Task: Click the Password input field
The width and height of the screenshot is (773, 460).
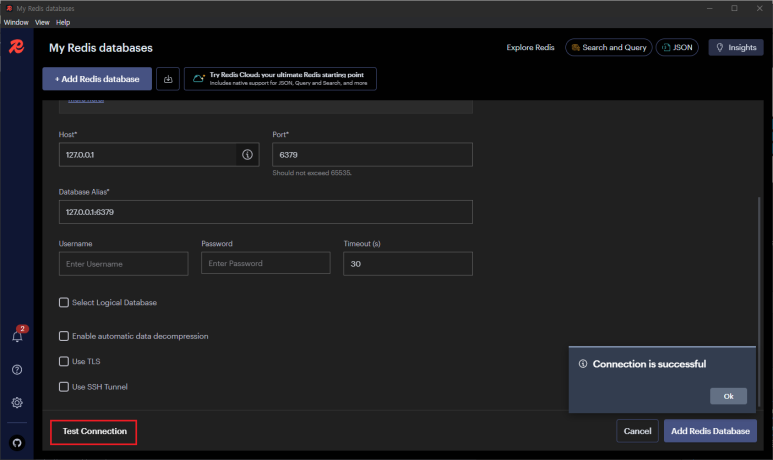Action: coord(266,263)
